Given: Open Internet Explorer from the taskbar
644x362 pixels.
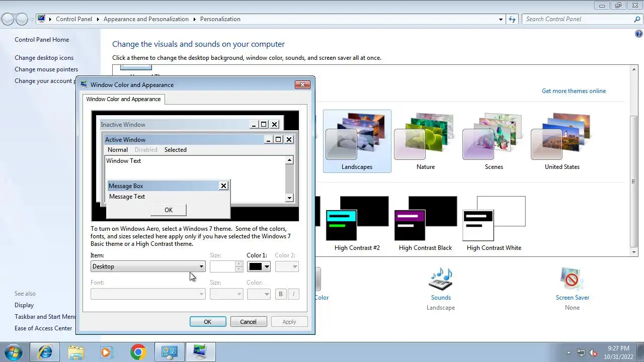Looking at the screenshot, I should click(45, 352).
